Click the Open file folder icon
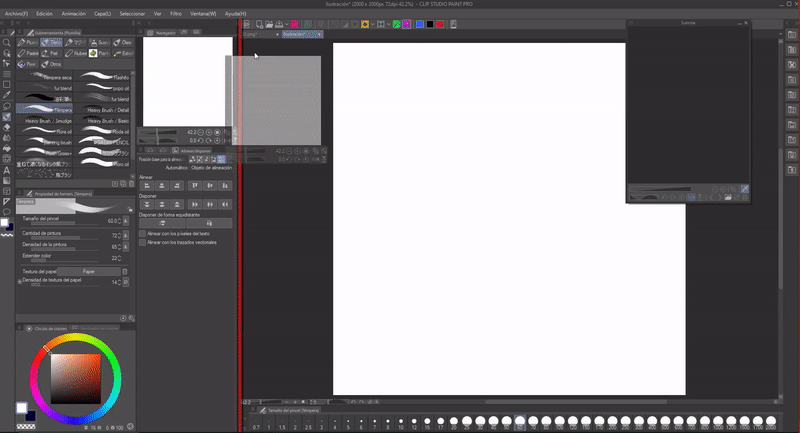The height and width of the screenshot is (433, 800). tap(269, 24)
